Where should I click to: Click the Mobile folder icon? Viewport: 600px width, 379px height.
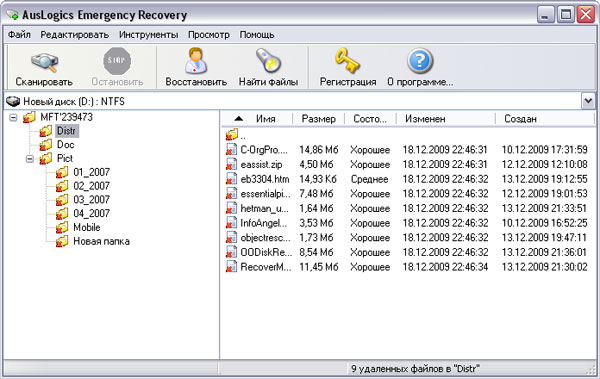[x=62, y=227]
